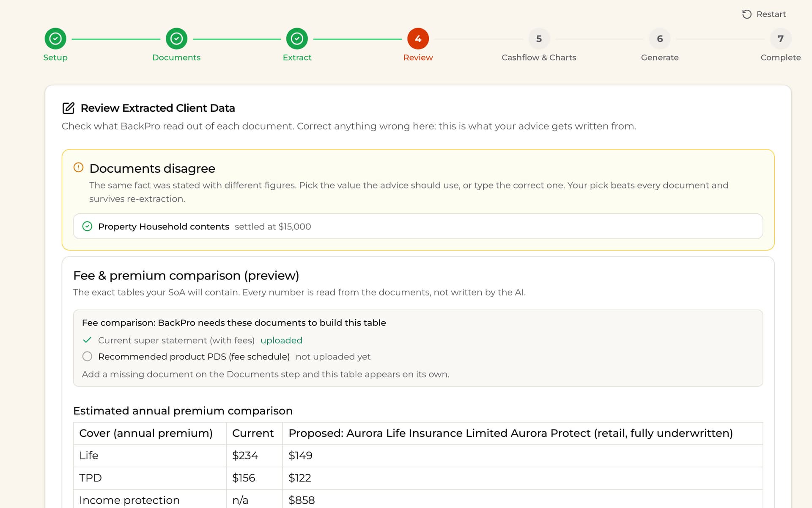This screenshot has width=812, height=508.
Task: Click the 'Income protection' row label
Action: click(x=129, y=500)
